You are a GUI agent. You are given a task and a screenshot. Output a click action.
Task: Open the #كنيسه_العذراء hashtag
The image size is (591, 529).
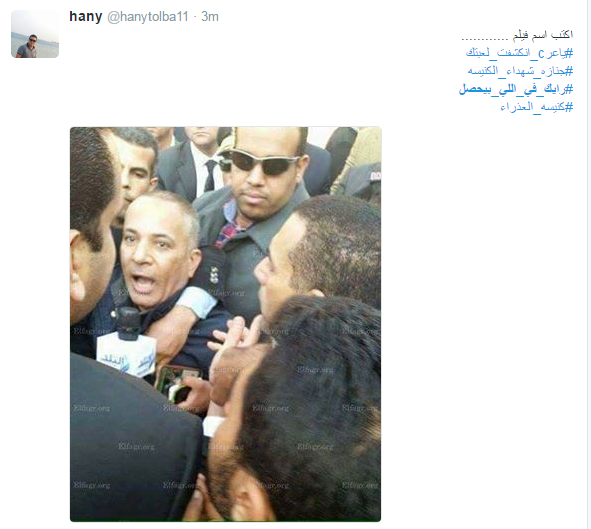pyautogui.click(x=536, y=107)
